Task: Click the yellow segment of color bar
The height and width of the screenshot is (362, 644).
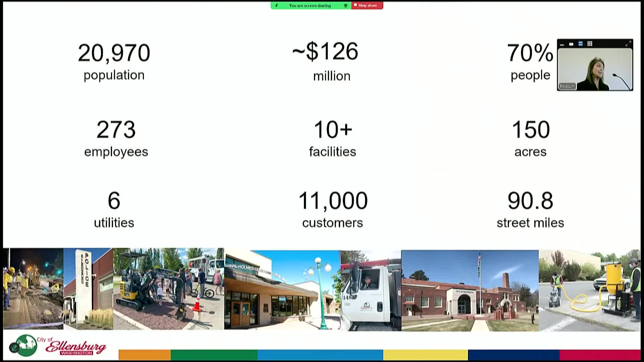Action: coord(425,354)
